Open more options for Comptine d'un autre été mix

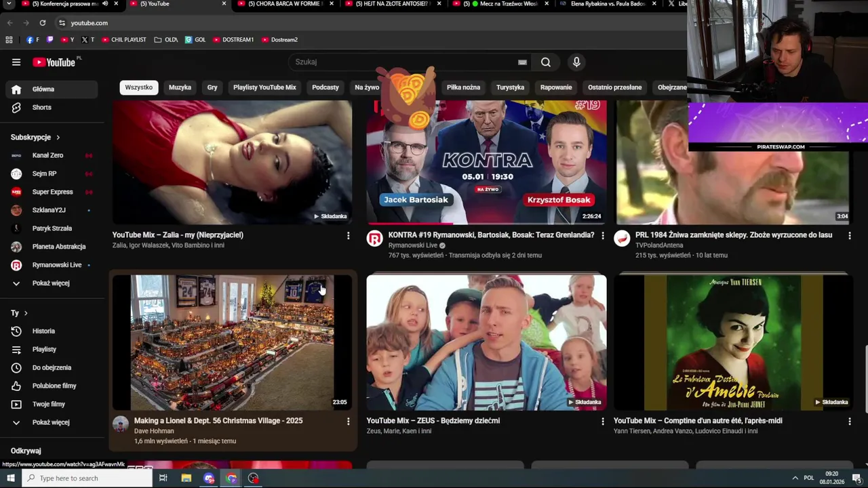849,421
